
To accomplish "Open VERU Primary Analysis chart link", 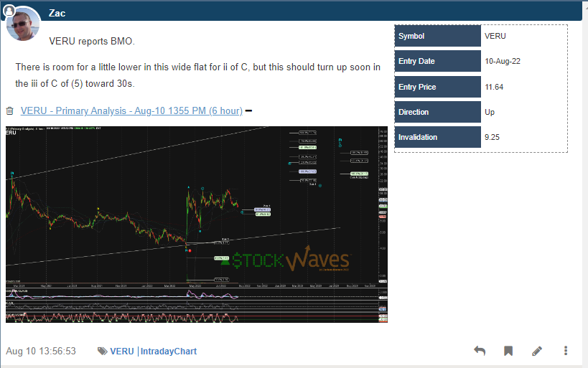I will 131,111.
